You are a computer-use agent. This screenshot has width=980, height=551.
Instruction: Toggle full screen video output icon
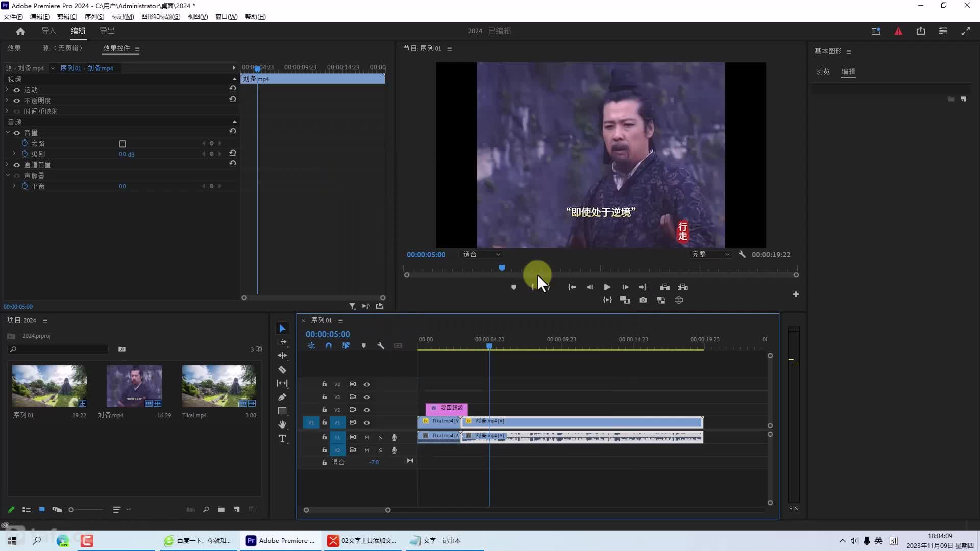966,31
